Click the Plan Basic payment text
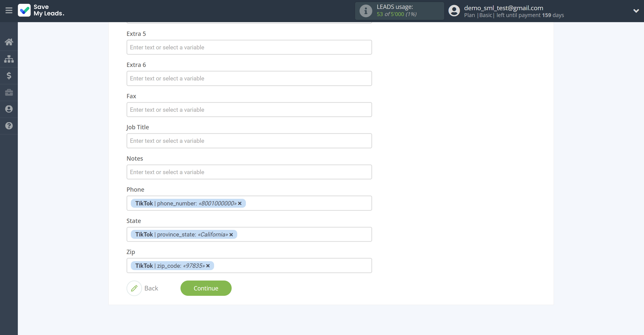 click(514, 15)
